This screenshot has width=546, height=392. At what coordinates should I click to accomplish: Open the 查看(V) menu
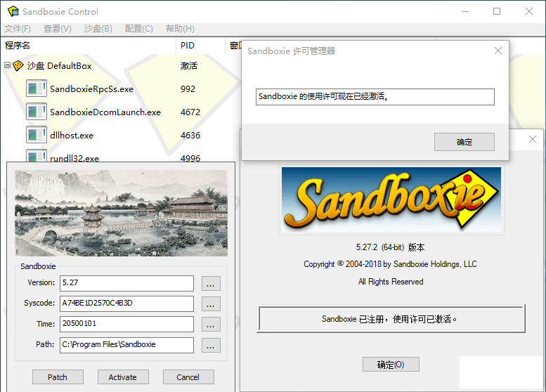click(x=58, y=29)
